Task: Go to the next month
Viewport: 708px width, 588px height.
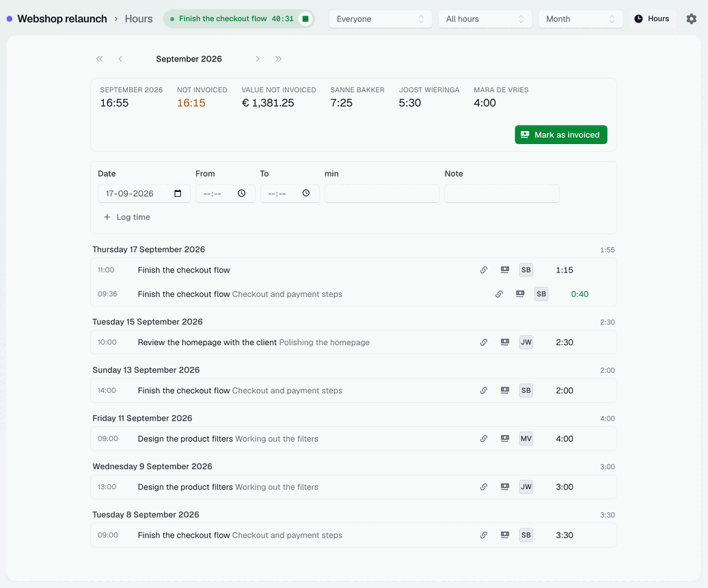Action: pyautogui.click(x=258, y=59)
